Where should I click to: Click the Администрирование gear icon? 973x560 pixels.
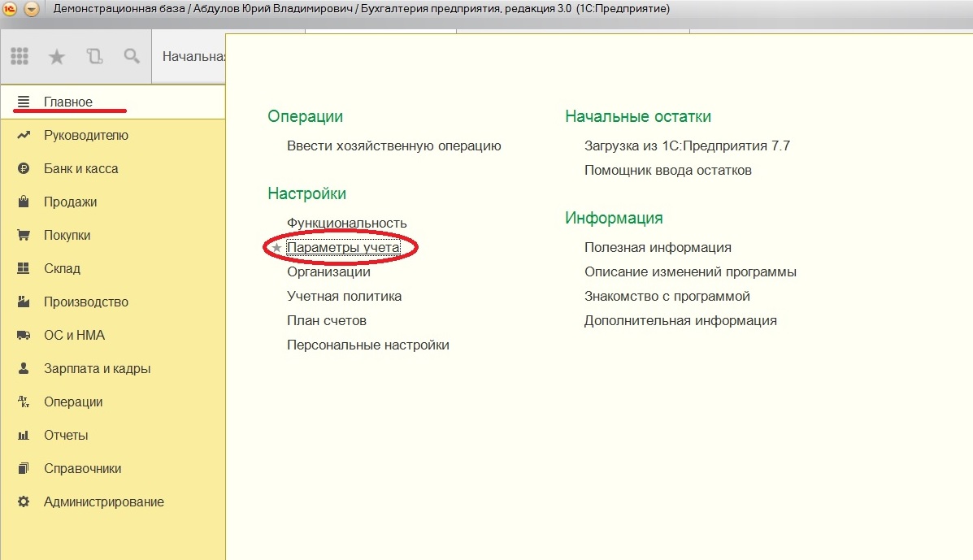24,501
